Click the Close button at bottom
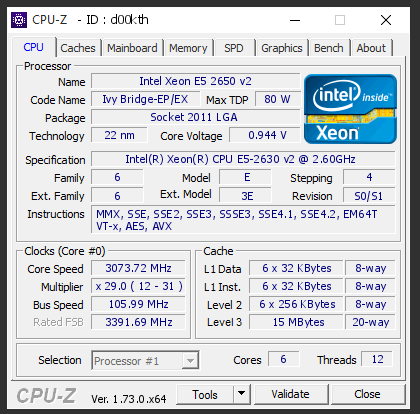 (x=367, y=394)
